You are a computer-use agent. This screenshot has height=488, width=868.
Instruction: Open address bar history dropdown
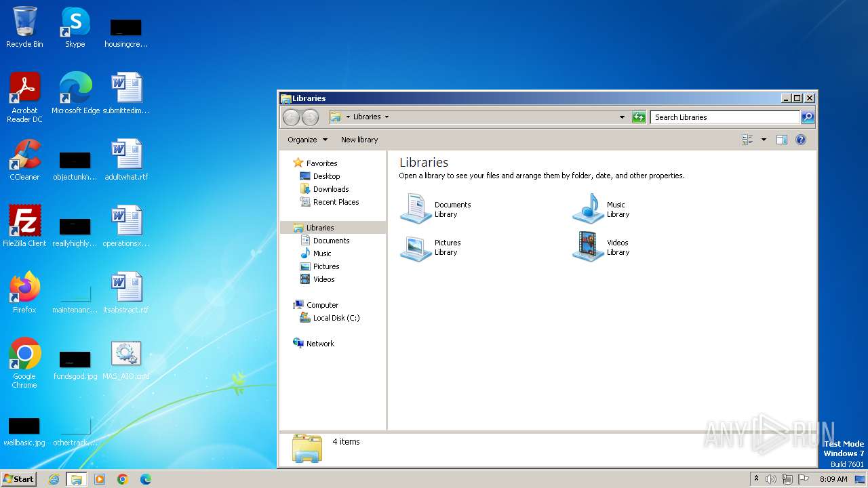(622, 117)
